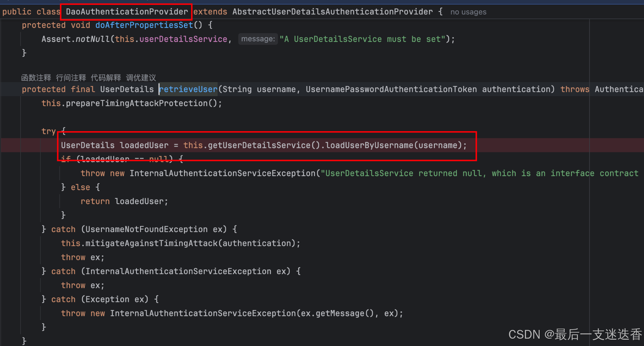The image size is (644, 346).
Task: Click the 调优建议 code lens link
Action: (141, 78)
